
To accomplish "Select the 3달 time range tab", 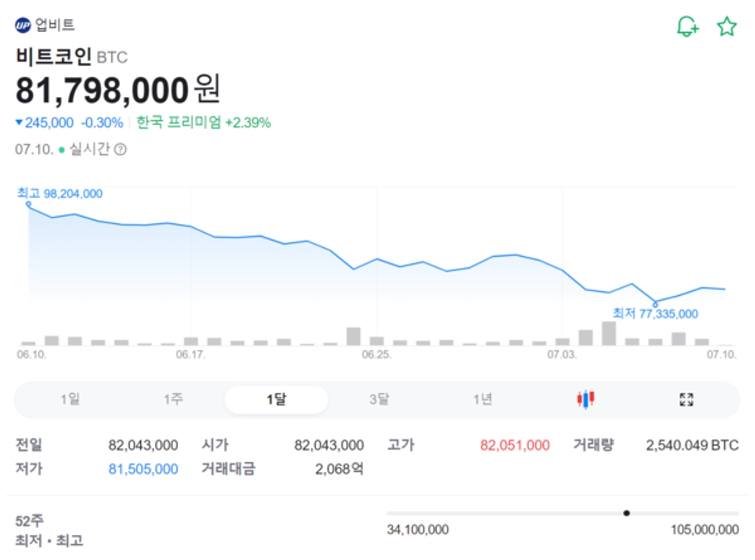I will click(379, 399).
